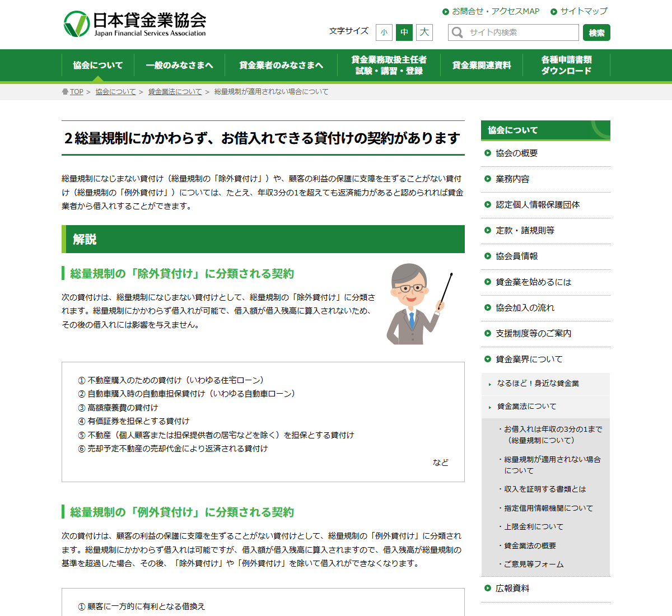This screenshot has width=672, height=616.
Task: Open 収入を証明する書類とは link
Action: [543, 489]
